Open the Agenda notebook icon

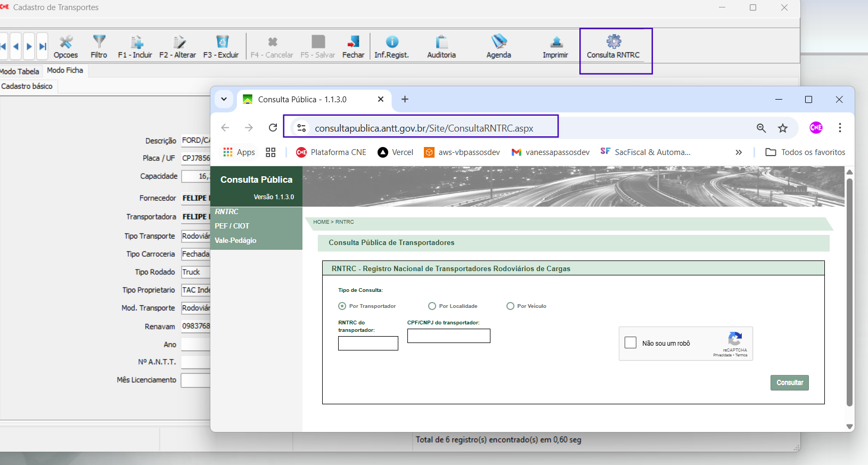[498, 42]
